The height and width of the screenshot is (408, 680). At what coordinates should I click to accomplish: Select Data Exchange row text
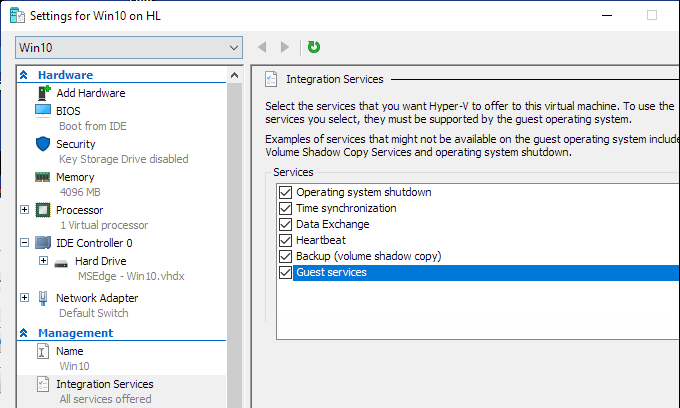coord(333,224)
